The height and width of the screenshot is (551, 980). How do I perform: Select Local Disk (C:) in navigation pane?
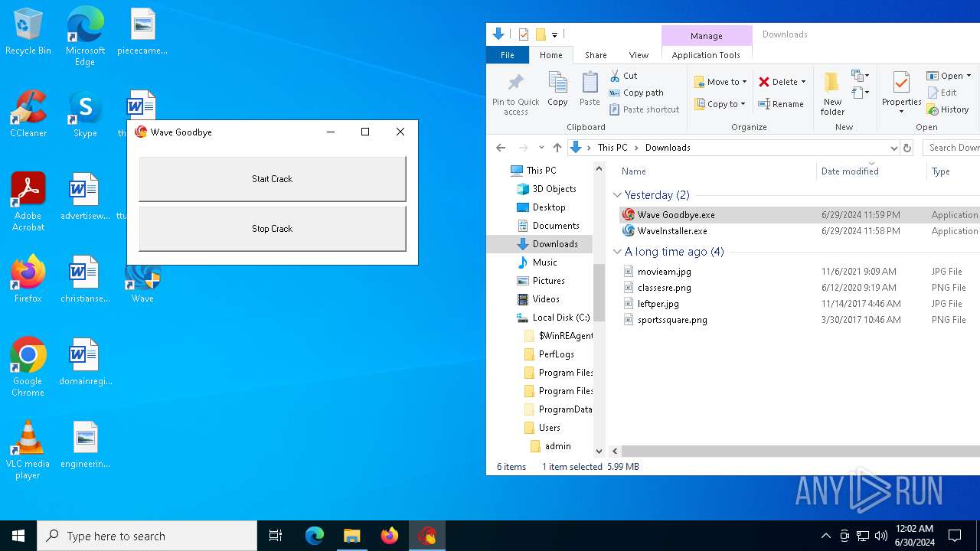(x=560, y=318)
